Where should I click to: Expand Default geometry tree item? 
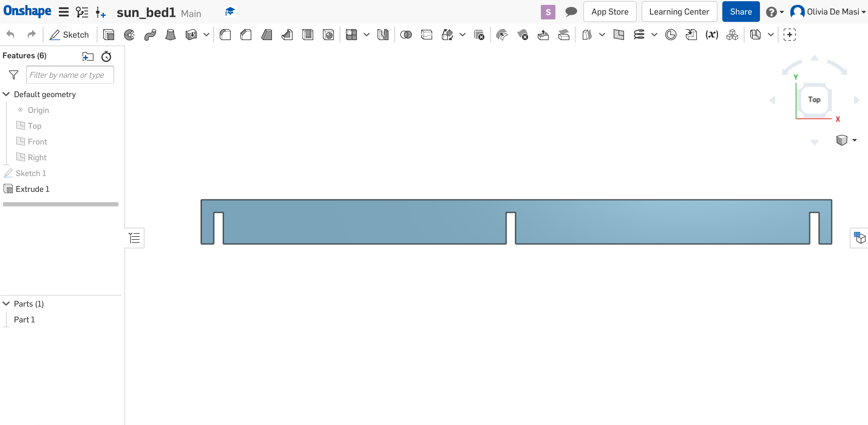tap(5, 94)
